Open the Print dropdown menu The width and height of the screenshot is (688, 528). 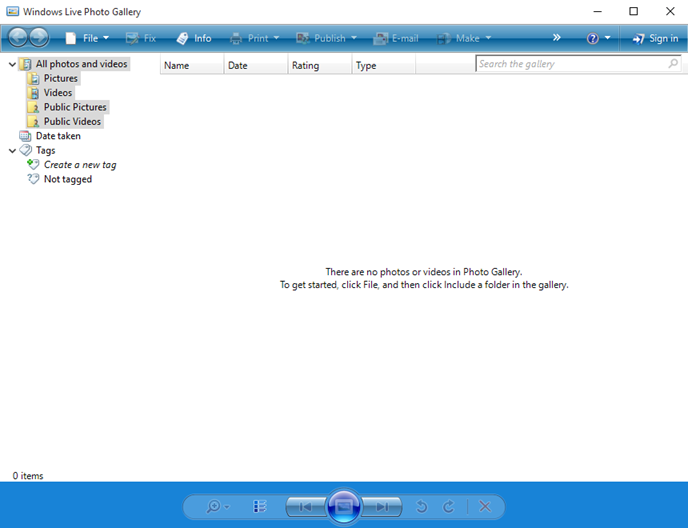pyautogui.click(x=254, y=38)
